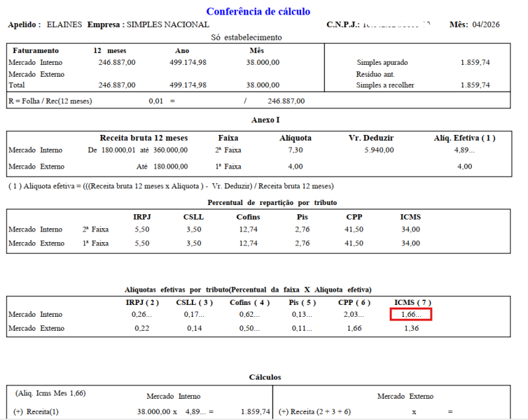This screenshot has height=420, width=528.
Task: Select Cofins ( 4 ) Mercado Externo value 0,50...
Action: 249,328
